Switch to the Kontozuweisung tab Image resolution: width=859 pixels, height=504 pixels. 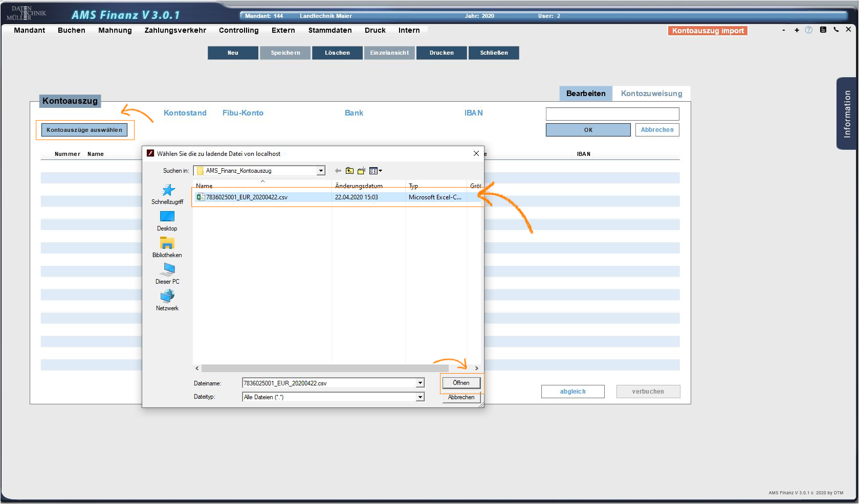651,94
